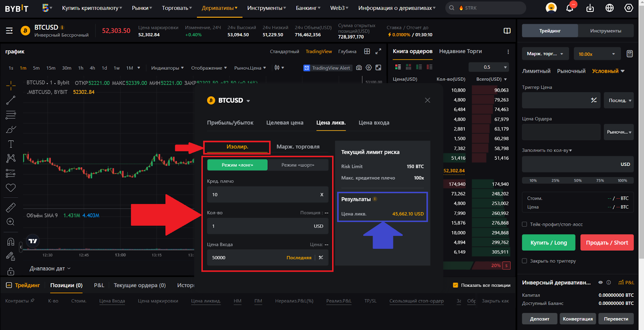Click the notification bell icon
Viewport: 644px width, 330px height.
[570, 8]
